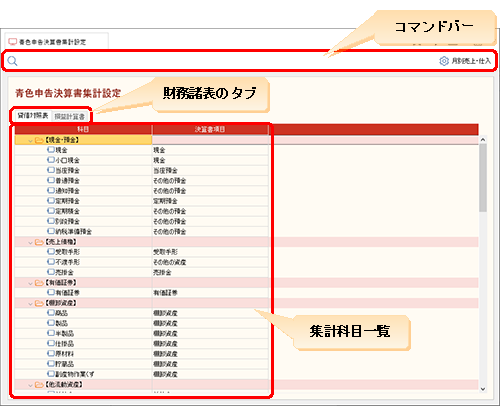500x406 pixels.
Task: Click the account icon beside 不渡手形
Action: (51, 262)
